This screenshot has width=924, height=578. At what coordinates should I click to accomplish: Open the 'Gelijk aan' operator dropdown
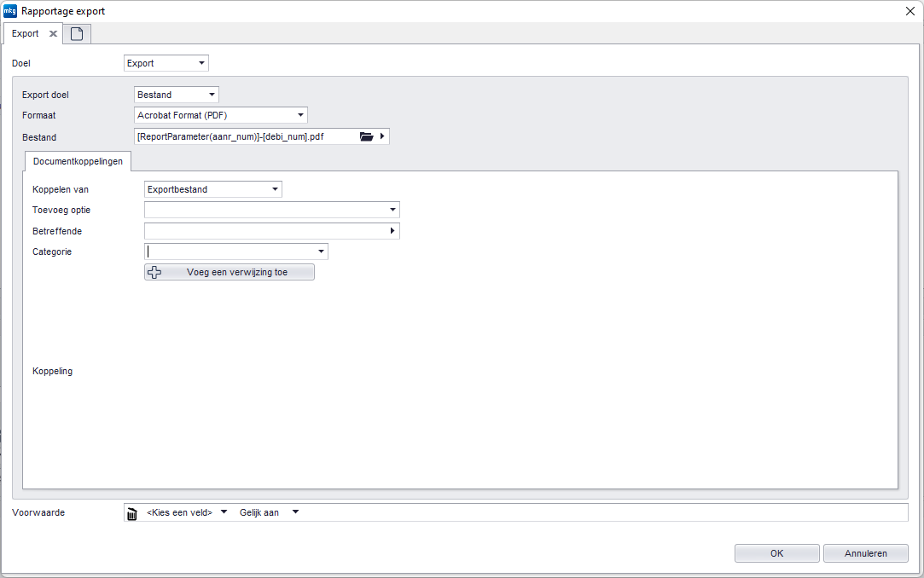(x=269, y=512)
